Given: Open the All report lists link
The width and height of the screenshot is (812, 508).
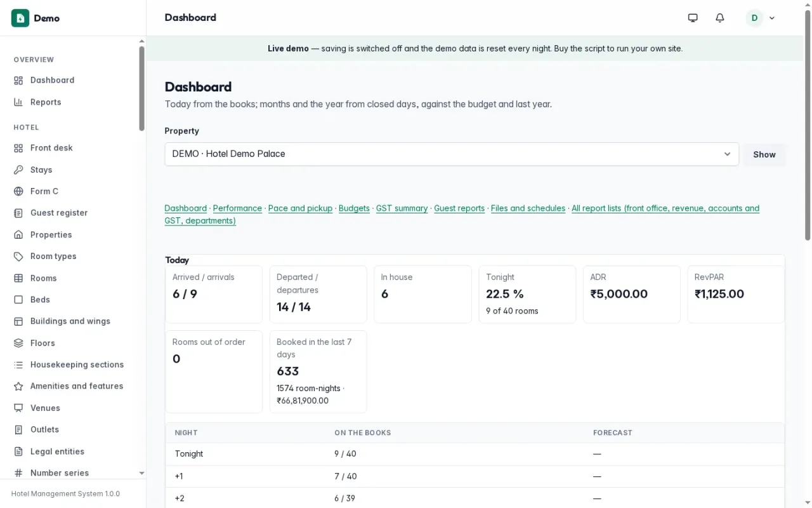Looking at the screenshot, I should tap(665, 208).
